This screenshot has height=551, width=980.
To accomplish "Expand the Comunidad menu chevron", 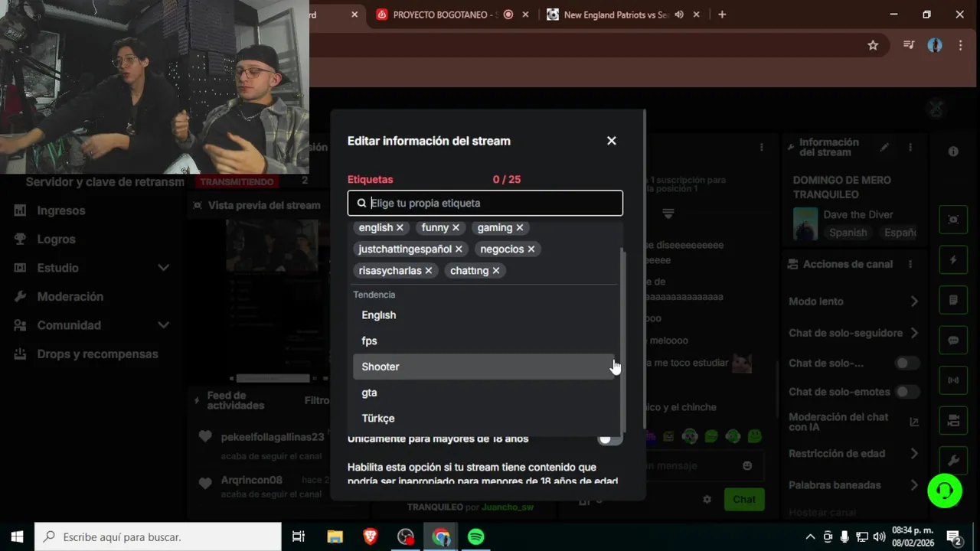I will pyautogui.click(x=163, y=325).
